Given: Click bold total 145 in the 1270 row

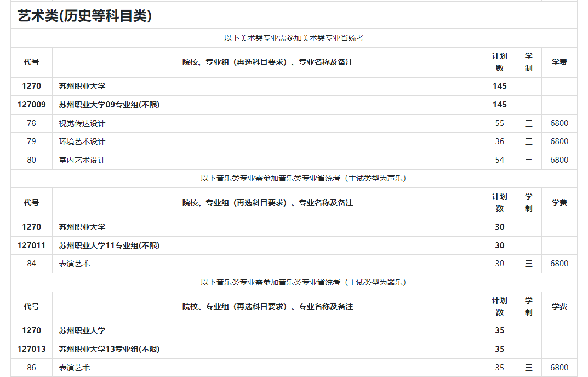Looking at the screenshot, I should click(500, 86).
